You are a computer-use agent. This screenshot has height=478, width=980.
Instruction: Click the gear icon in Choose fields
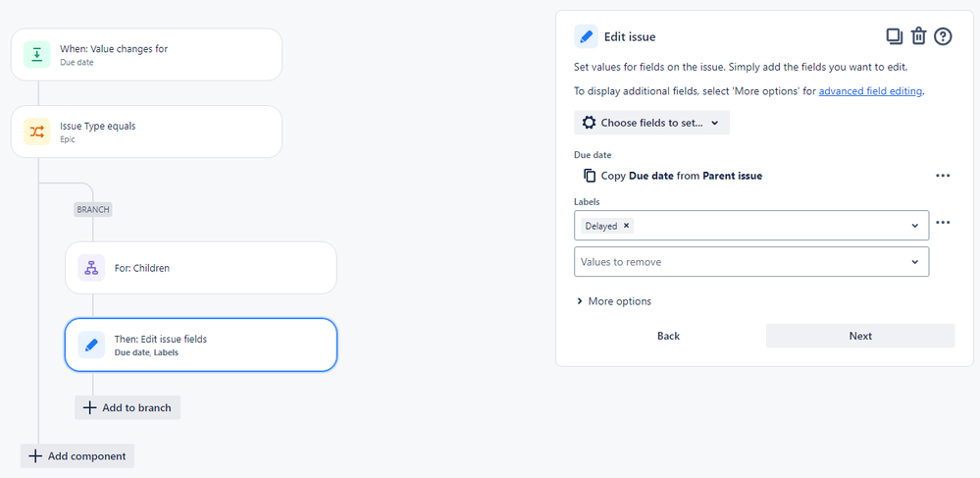tap(589, 123)
